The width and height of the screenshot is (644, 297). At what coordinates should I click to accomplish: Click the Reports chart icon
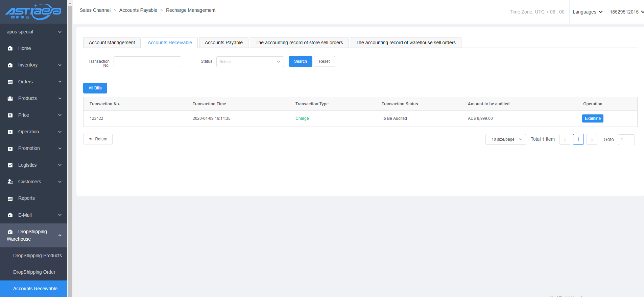coord(10,198)
